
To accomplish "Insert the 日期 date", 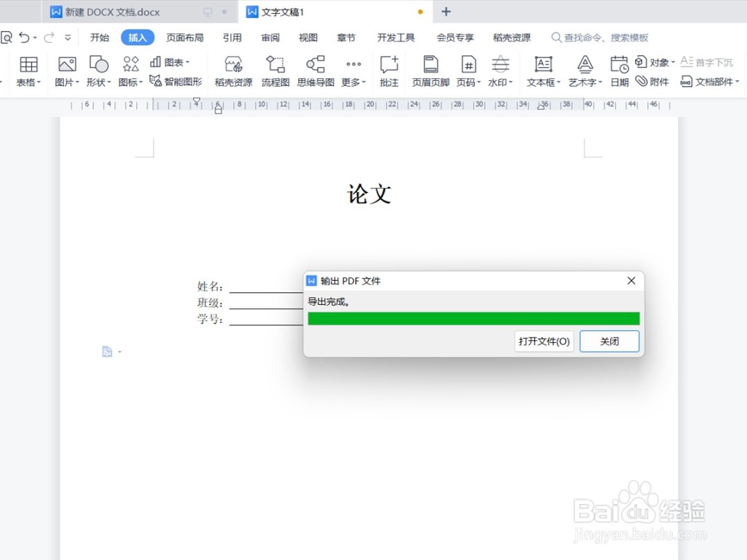I will [x=619, y=71].
